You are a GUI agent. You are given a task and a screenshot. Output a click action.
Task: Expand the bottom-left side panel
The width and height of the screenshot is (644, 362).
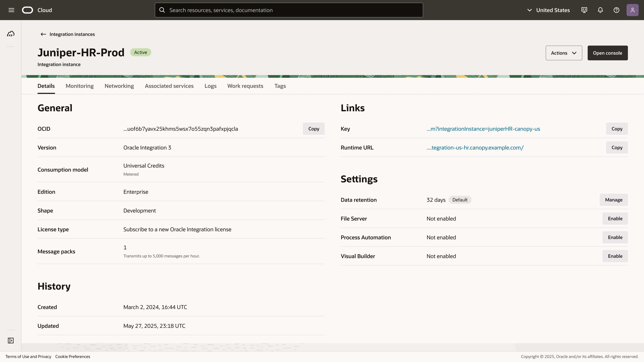[x=11, y=340]
